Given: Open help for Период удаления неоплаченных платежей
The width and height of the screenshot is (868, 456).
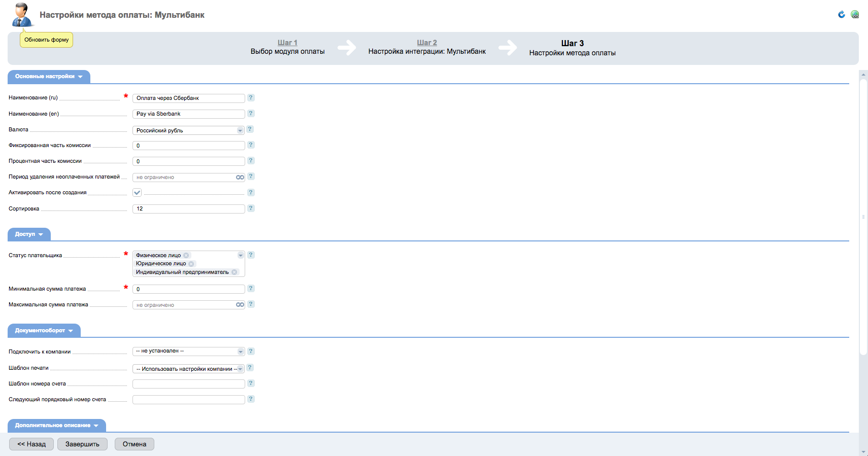Looking at the screenshot, I should (x=251, y=176).
